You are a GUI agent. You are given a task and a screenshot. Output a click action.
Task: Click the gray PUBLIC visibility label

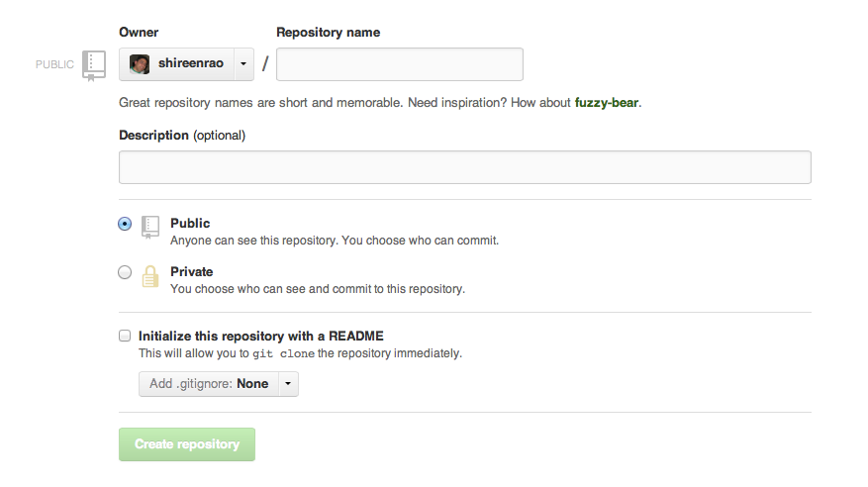point(54,64)
